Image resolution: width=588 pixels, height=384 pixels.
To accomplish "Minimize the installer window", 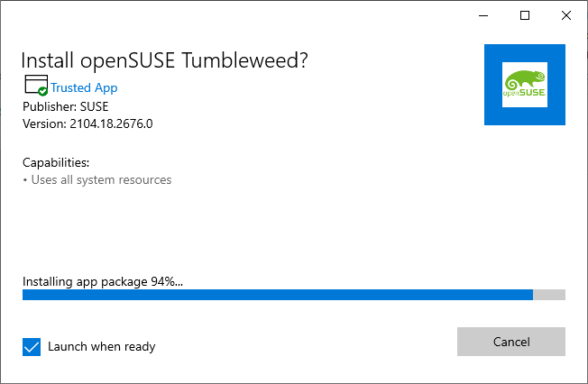I will [483, 15].
